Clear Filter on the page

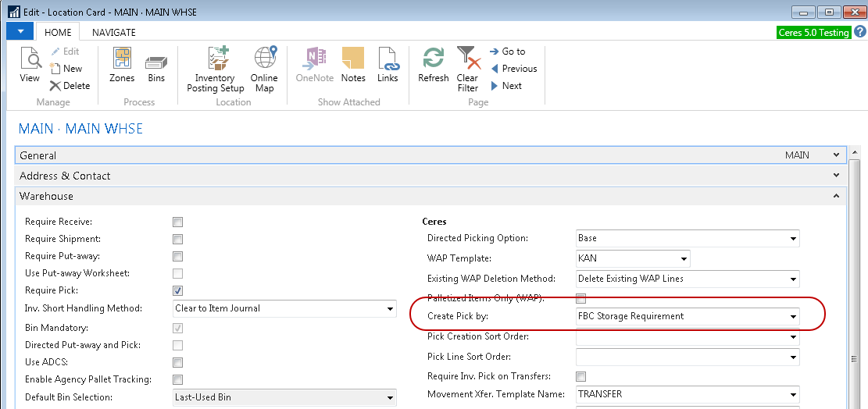(467, 69)
